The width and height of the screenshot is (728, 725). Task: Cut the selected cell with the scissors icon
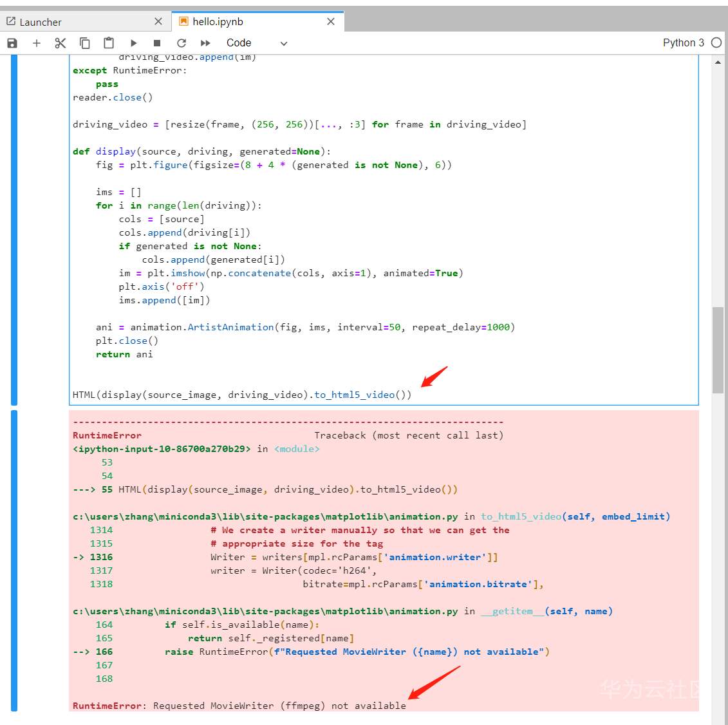(61, 43)
